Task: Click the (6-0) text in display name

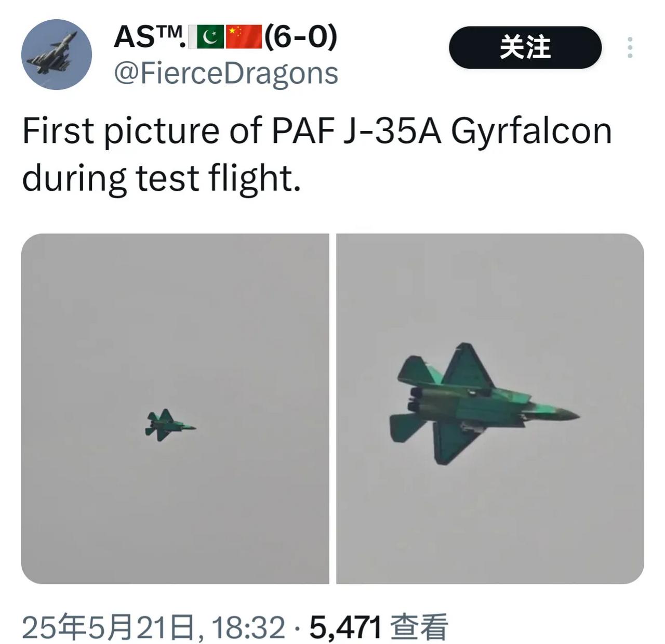Action: (x=301, y=36)
